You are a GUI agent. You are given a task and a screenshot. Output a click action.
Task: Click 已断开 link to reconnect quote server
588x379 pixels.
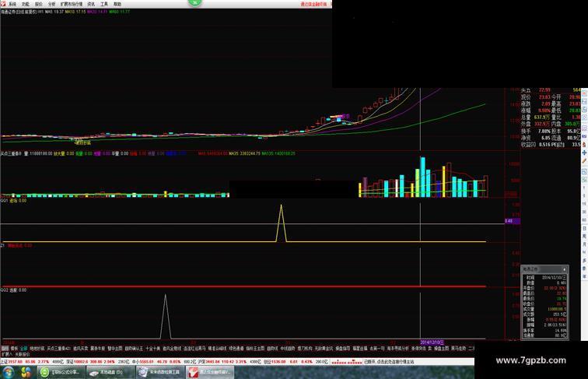point(389,362)
